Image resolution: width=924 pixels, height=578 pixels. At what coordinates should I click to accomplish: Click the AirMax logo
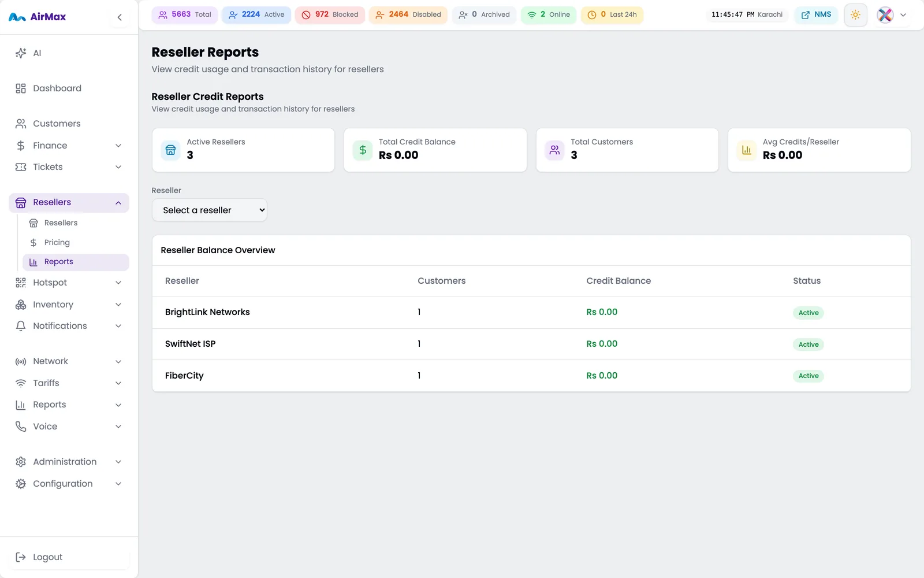[38, 17]
